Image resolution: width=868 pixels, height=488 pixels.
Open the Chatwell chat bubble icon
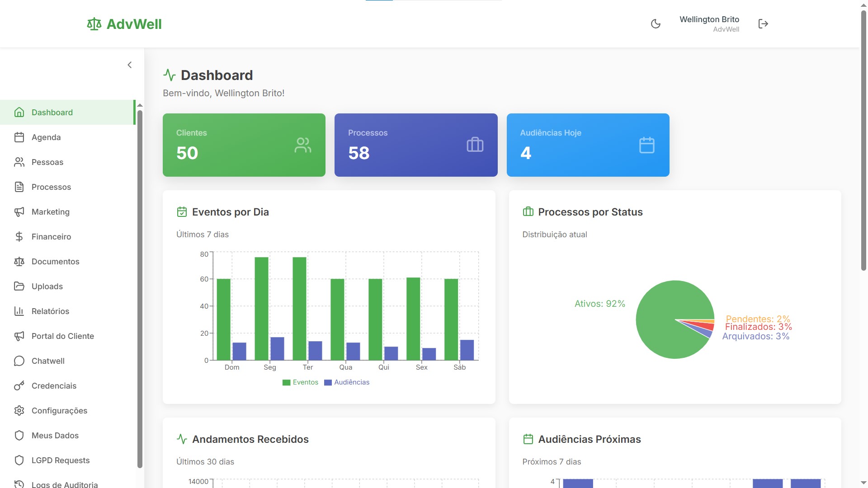(19, 361)
